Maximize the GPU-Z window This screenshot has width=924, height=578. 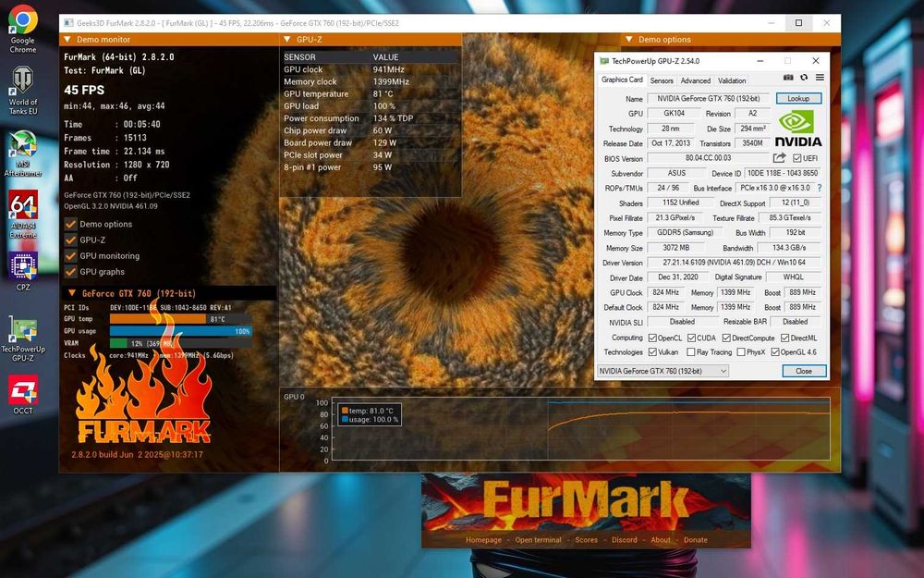[787, 61]
